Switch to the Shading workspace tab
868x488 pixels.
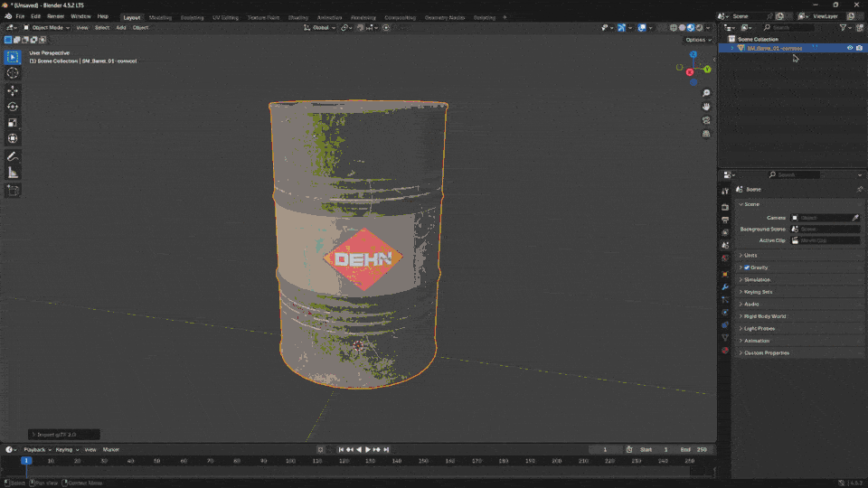click(x=297, y=17)
